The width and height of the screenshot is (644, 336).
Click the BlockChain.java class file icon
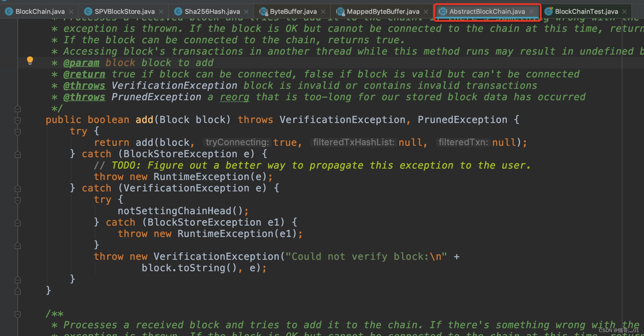(9, 12)
